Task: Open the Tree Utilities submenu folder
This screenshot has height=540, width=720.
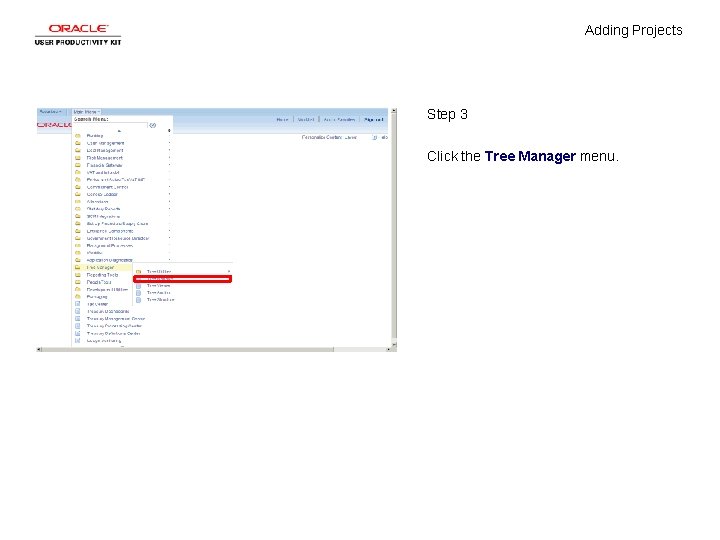Action: (159, 272)
